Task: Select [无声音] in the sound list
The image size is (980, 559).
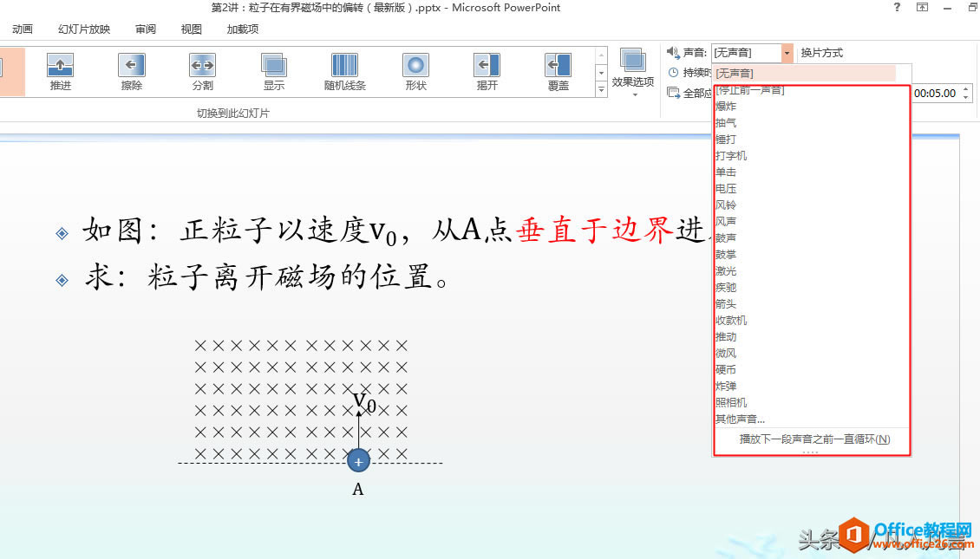Action: tap(804, 73)
